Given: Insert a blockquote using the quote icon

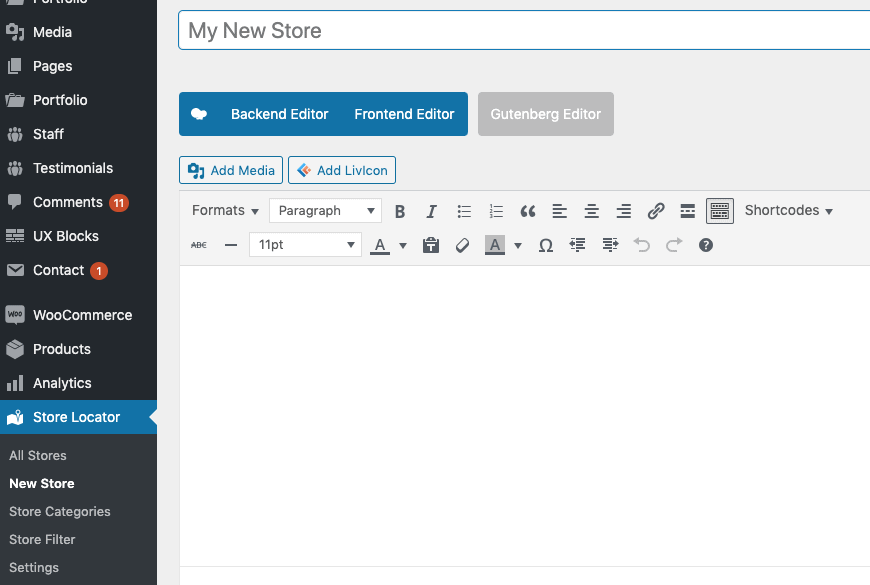Looking at the screenshot, I should point(528,211).
